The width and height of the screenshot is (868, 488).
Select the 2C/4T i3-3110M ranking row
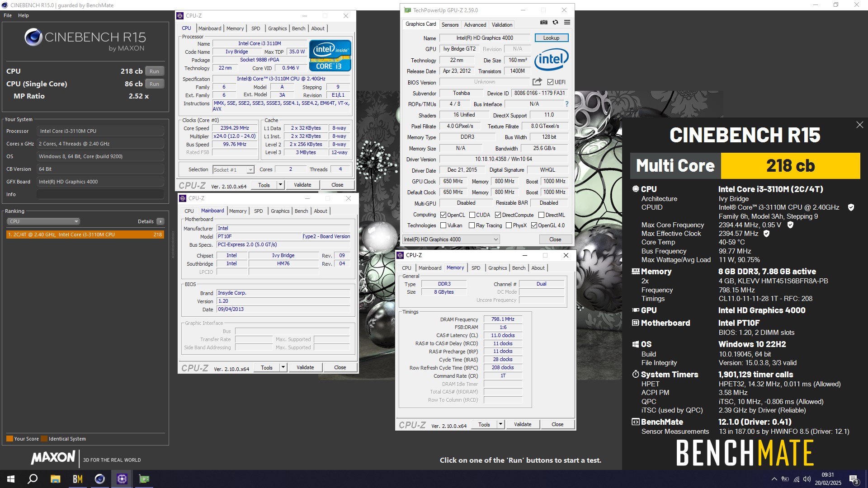point(85,235)
